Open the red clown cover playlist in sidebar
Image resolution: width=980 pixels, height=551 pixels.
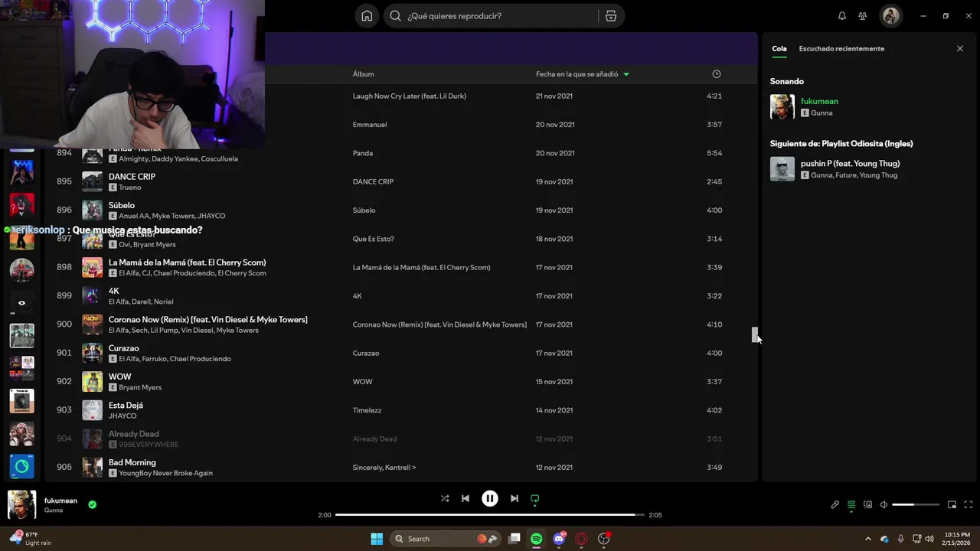coord(21,205)
